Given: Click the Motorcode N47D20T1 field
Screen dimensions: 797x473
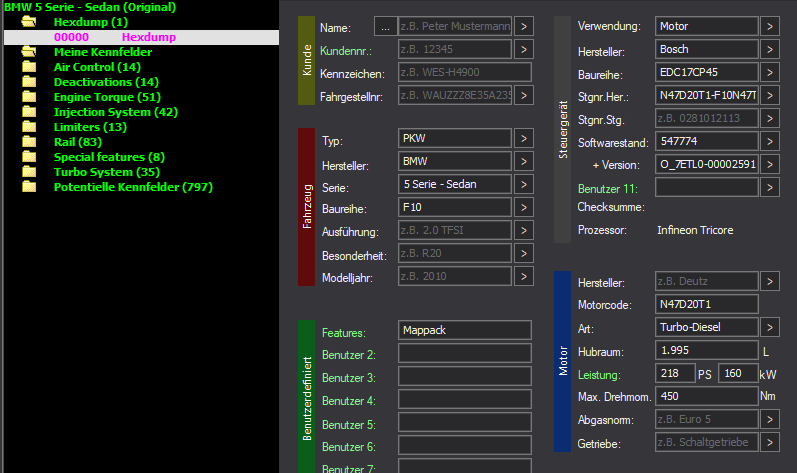Looking at the screenshot, I should click(x=707, y=304).
